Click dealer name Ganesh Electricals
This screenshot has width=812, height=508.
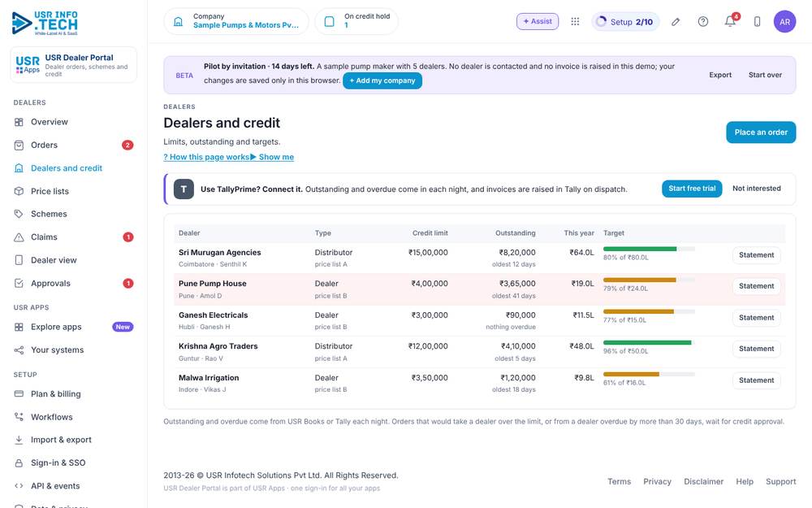213,315
